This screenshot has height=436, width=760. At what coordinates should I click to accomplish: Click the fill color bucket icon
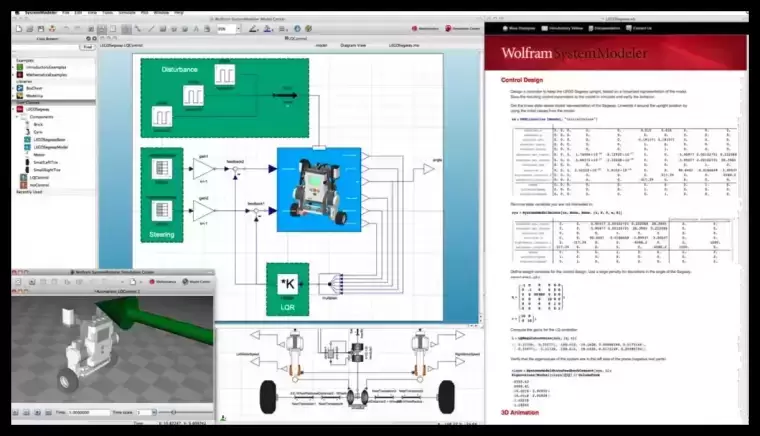268,29
